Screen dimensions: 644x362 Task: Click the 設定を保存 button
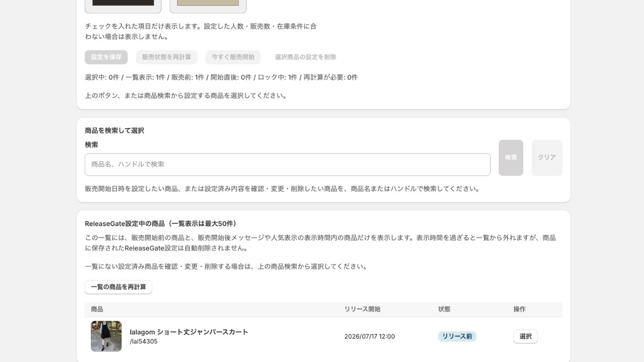click(x=106, y=57)
